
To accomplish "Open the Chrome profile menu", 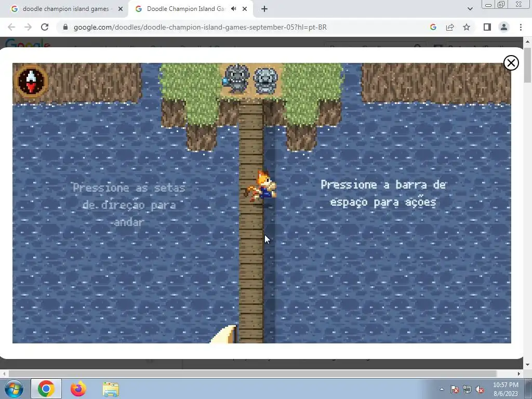I will 504,27.
